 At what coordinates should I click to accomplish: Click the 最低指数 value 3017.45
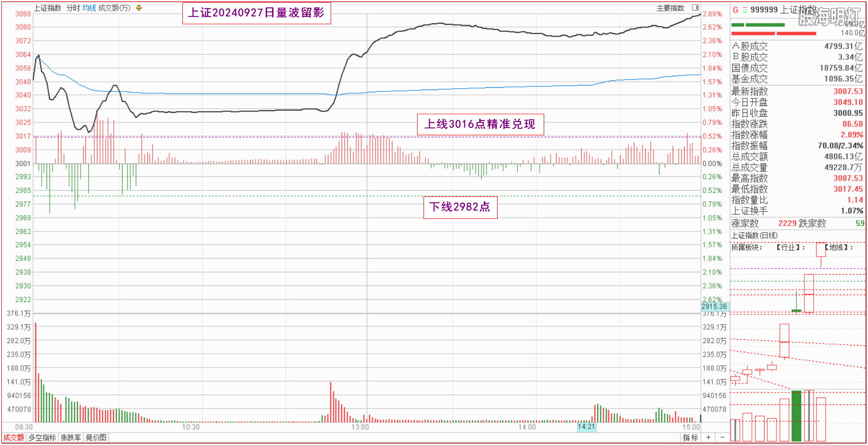click(x=848, y=189)
